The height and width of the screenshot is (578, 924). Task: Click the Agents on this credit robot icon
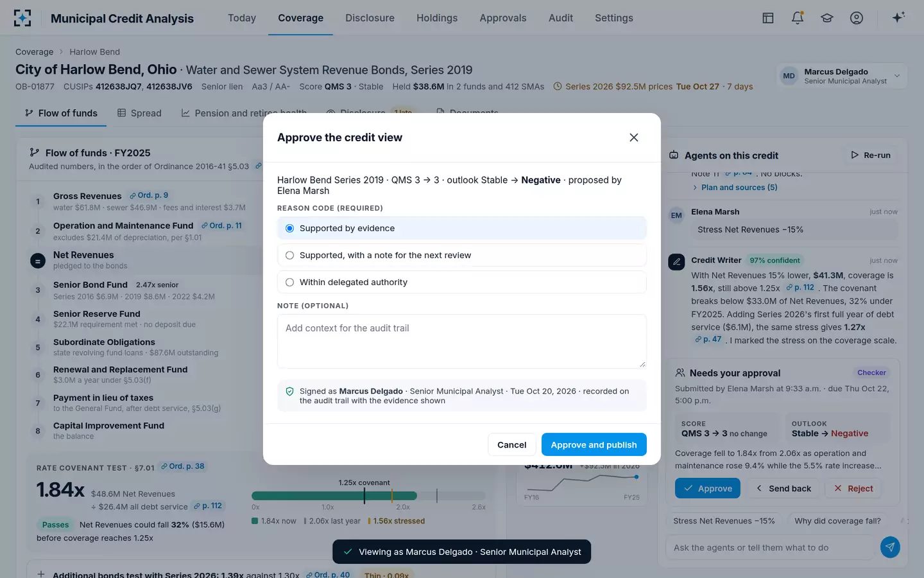click(x=674, y=155)
